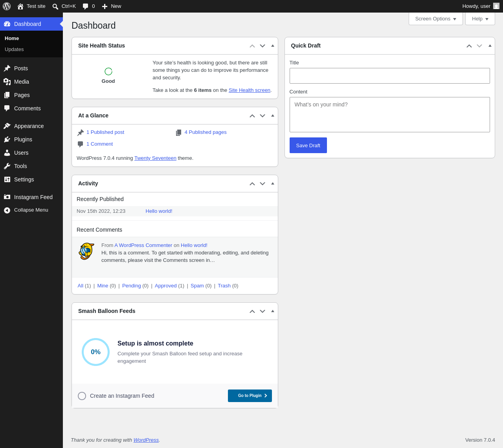Go to the Posts menu

click(x=21, y=68)
